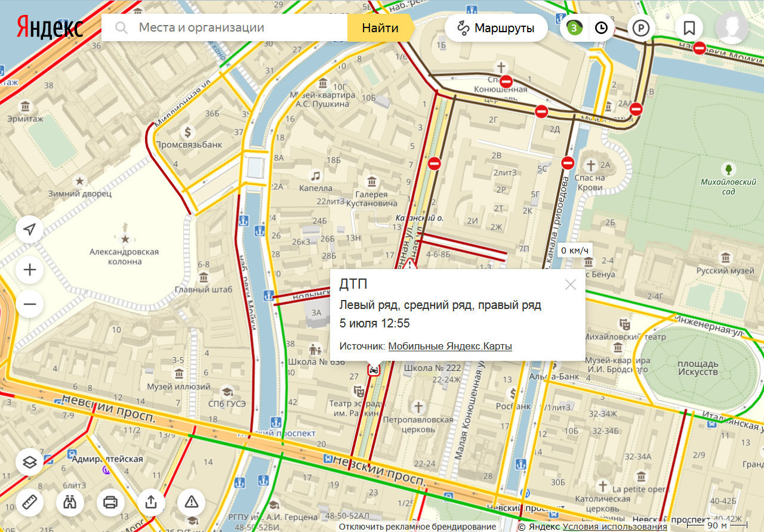Image resolution: width=764 pixels, height=532 pixels.
Task: Toggle the traffic level 3 indicator
Action: (574, 27)
